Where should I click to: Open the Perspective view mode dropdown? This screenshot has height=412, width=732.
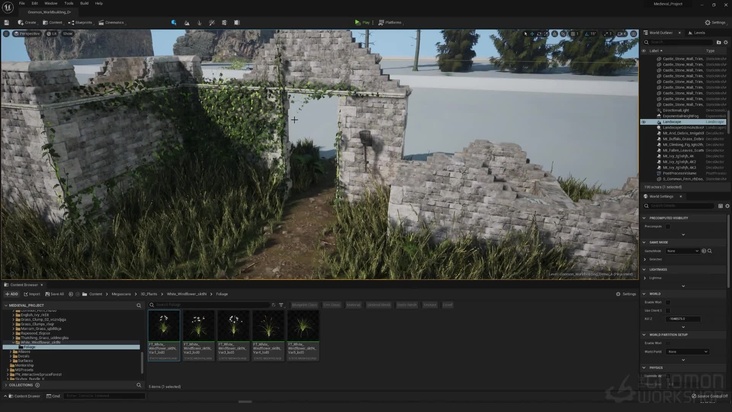(x=28, y=33)
